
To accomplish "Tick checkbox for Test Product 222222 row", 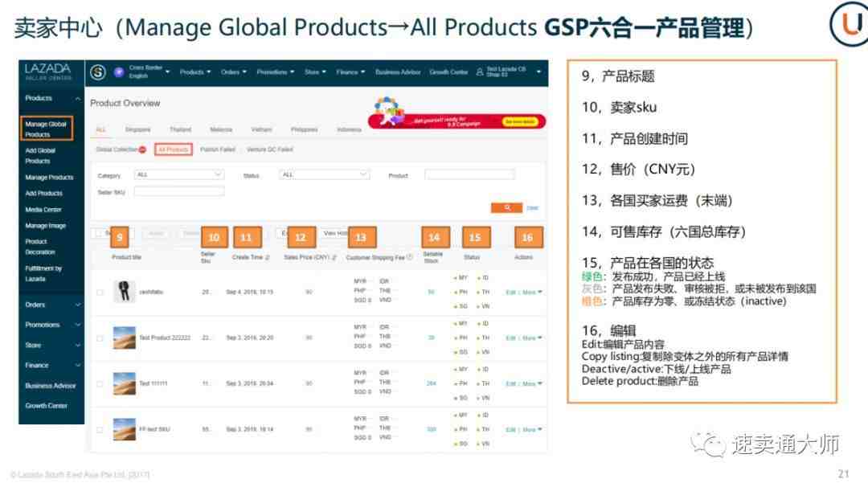I will (x=100, y=338).
